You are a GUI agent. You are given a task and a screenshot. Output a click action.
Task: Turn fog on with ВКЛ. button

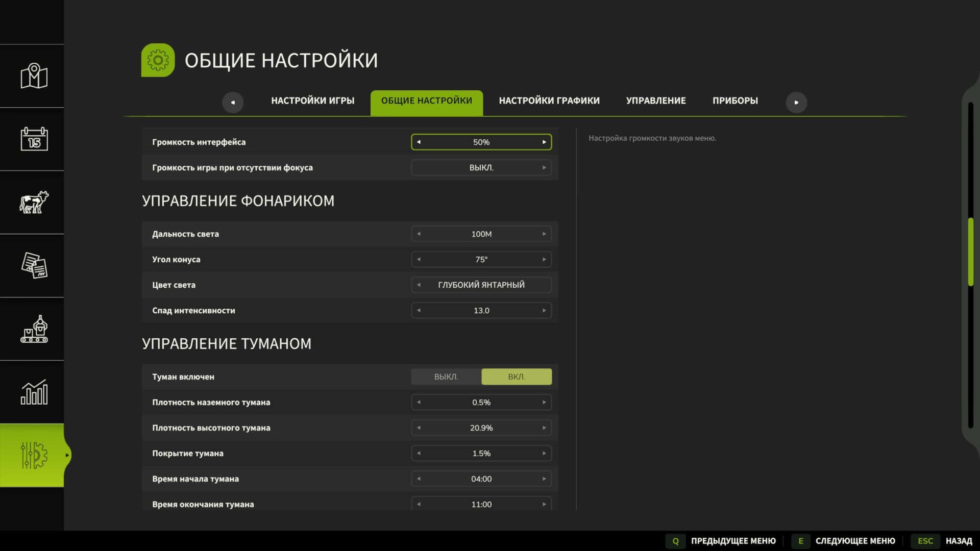coord(516,377)
